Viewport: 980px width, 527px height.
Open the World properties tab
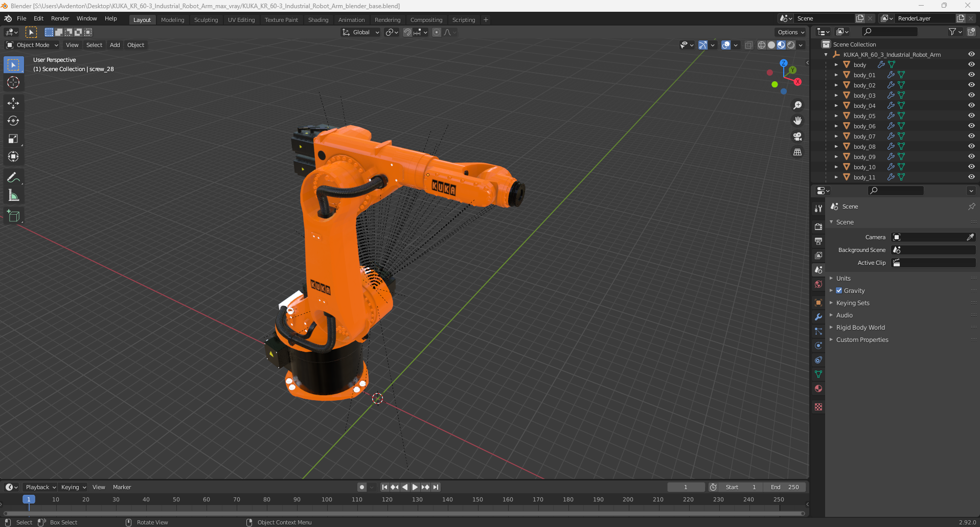pos(818,284)
